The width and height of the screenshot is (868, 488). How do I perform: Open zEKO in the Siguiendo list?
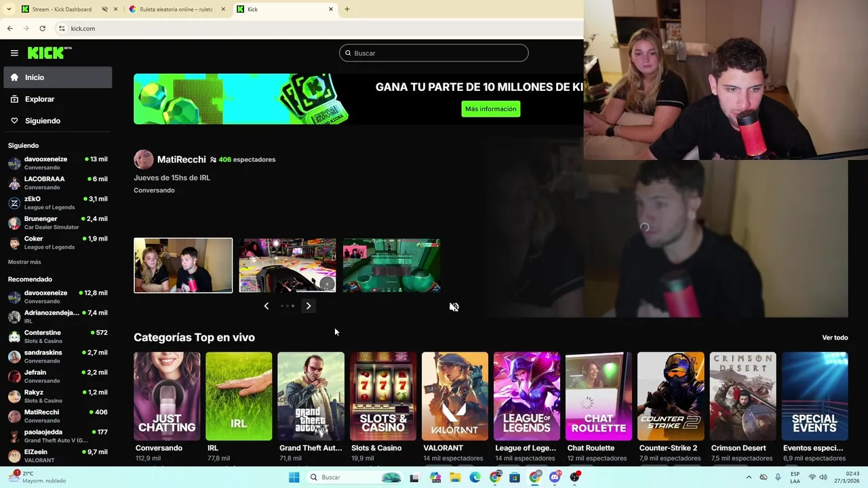(x=58, y=203)
